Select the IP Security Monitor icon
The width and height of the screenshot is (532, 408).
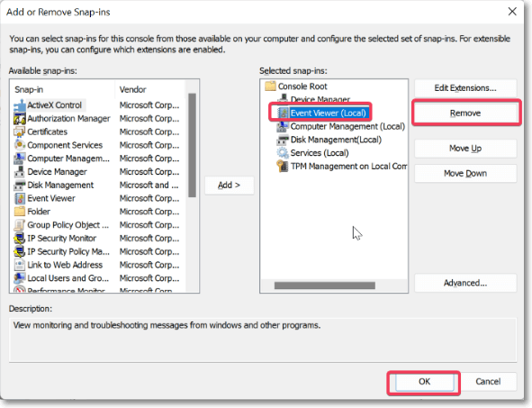pos(19,239)
